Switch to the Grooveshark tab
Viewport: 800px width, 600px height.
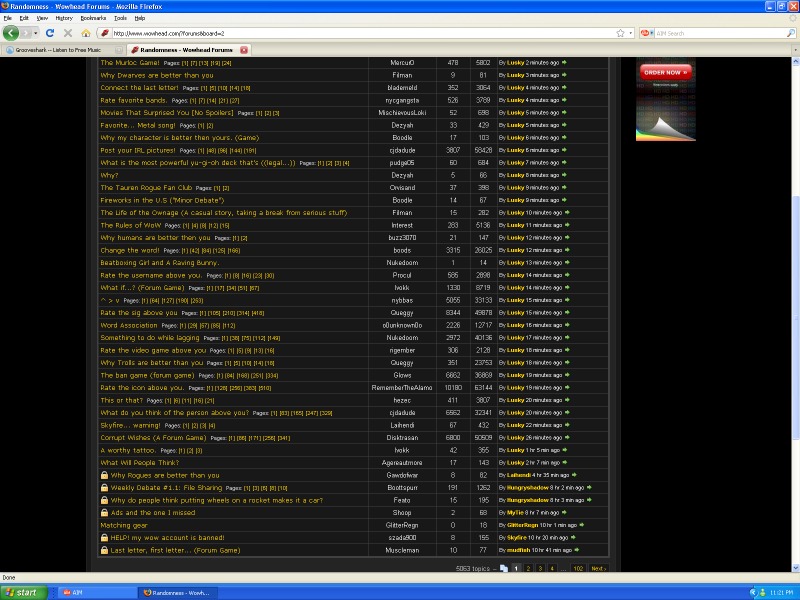click(63, 50)
